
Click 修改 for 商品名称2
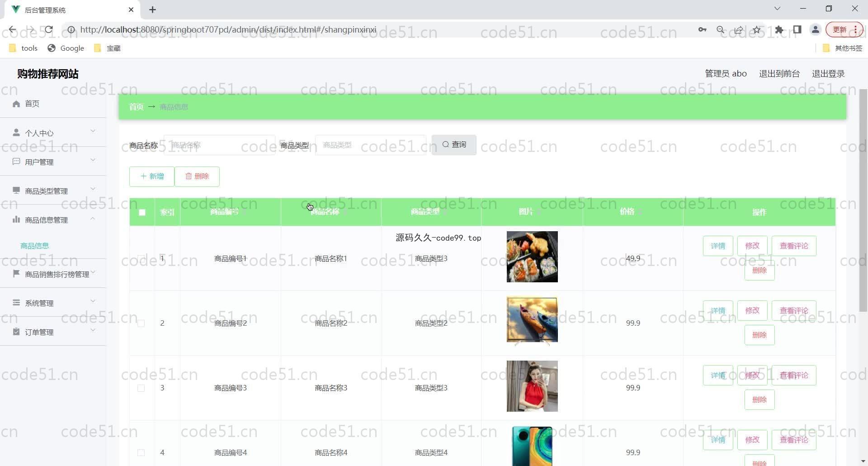coord(752,311)
